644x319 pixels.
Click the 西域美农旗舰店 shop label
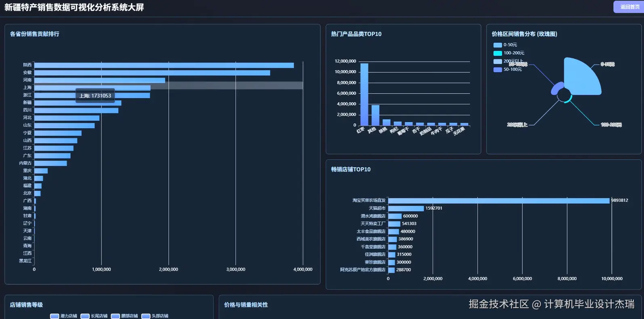(371, 239)
